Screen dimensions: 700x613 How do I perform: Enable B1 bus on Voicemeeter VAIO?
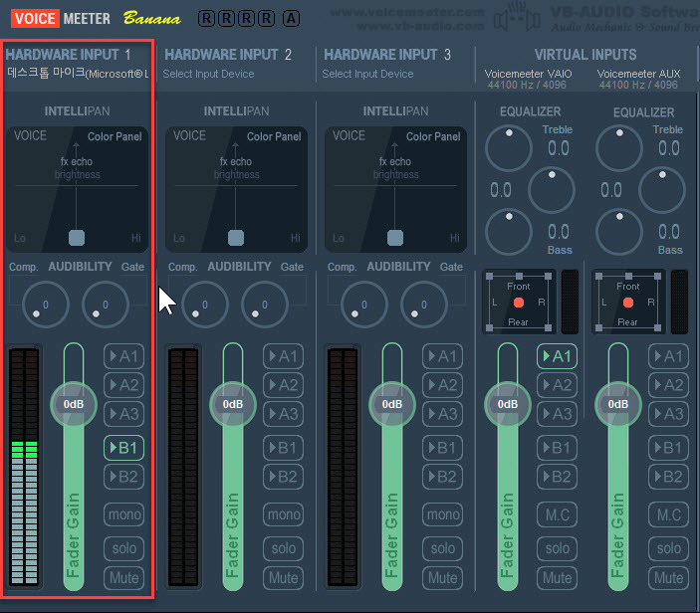[558, 448]
